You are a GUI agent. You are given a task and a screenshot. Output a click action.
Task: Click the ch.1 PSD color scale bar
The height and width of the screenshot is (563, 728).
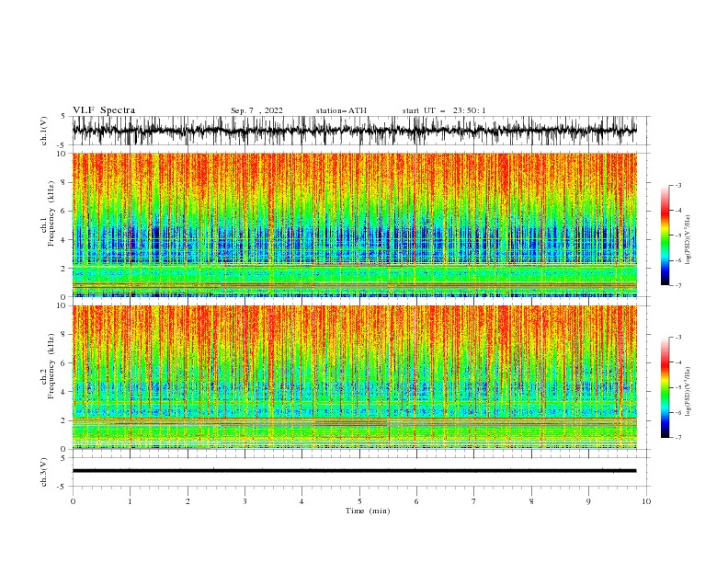(665, 236)
